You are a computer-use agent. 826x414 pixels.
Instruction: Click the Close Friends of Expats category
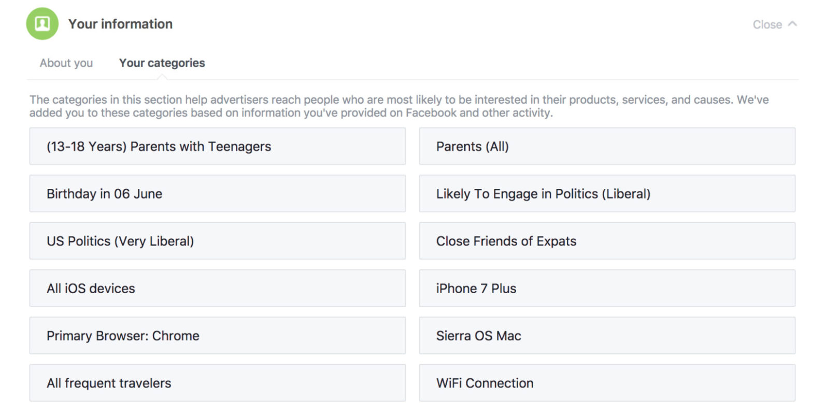(x=607, y=241)
